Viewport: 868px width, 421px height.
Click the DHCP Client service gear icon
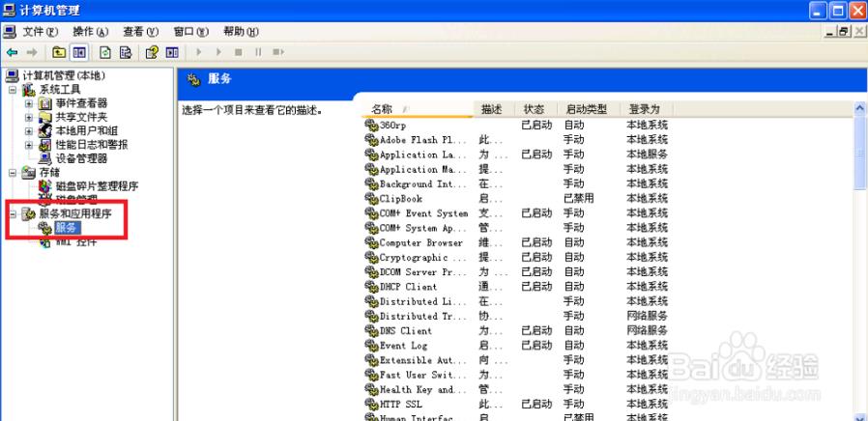coord(371,287)
